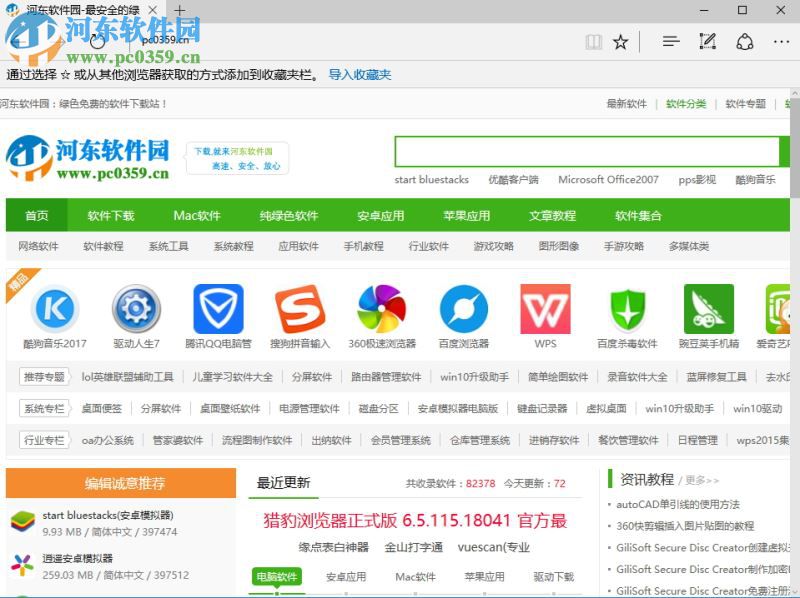Open Web Notes with the pen icon

click(707, 42)
